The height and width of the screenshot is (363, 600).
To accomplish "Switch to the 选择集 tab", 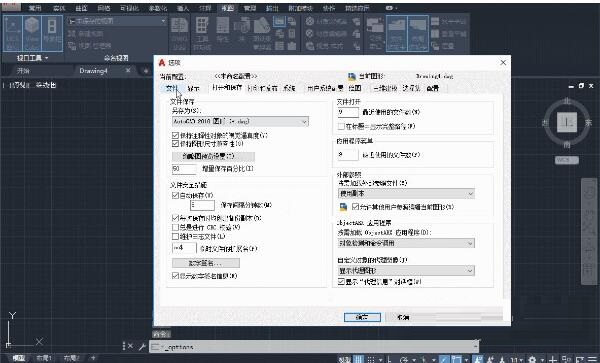I will [412, 88].
